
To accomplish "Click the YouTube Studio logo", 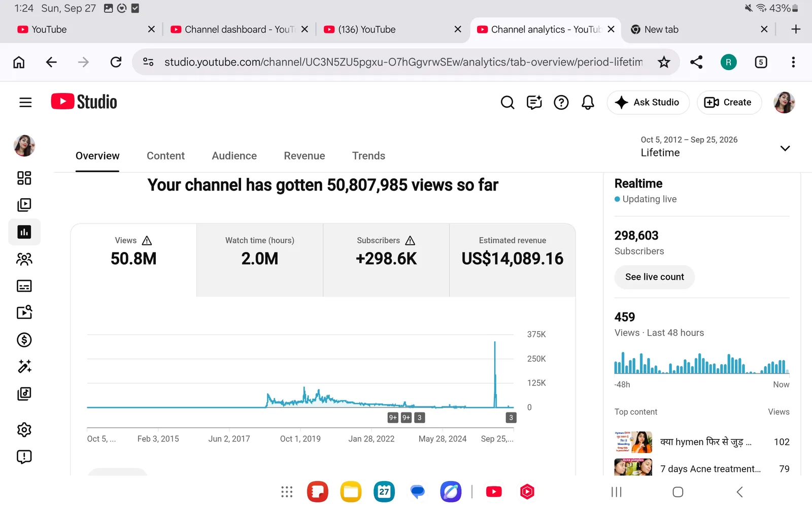I will [x=84, y=102].
